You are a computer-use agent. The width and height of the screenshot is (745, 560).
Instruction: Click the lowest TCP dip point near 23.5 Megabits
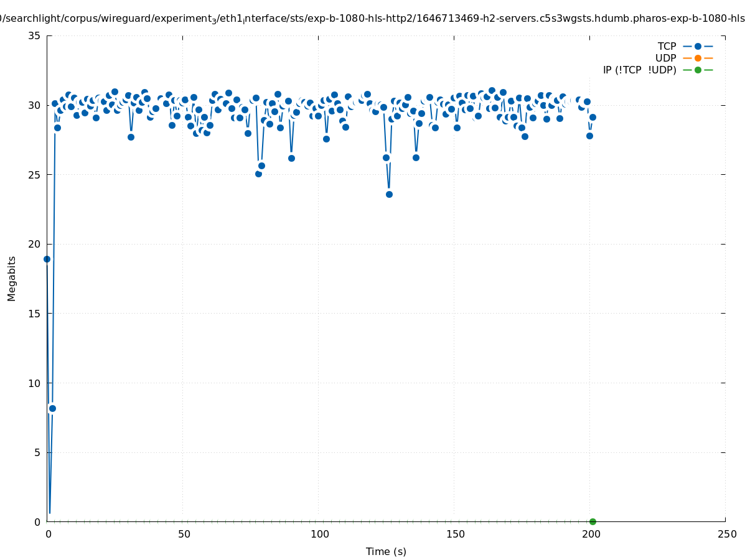[x=389, y=194]
